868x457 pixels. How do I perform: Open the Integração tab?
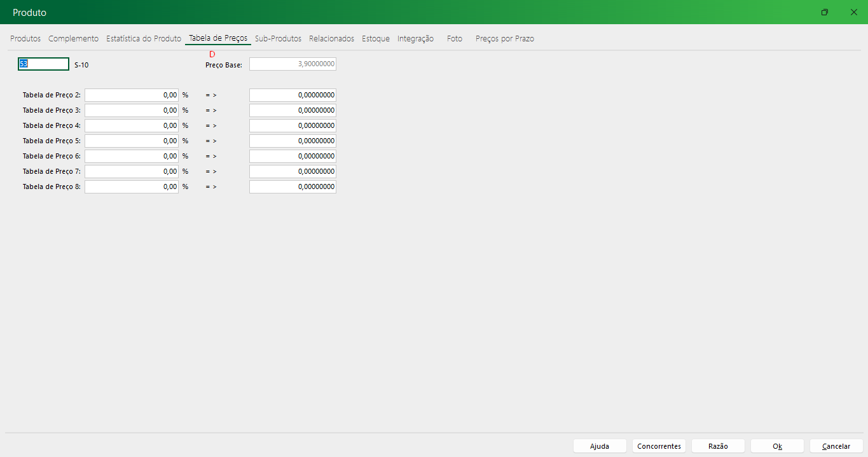415,38
